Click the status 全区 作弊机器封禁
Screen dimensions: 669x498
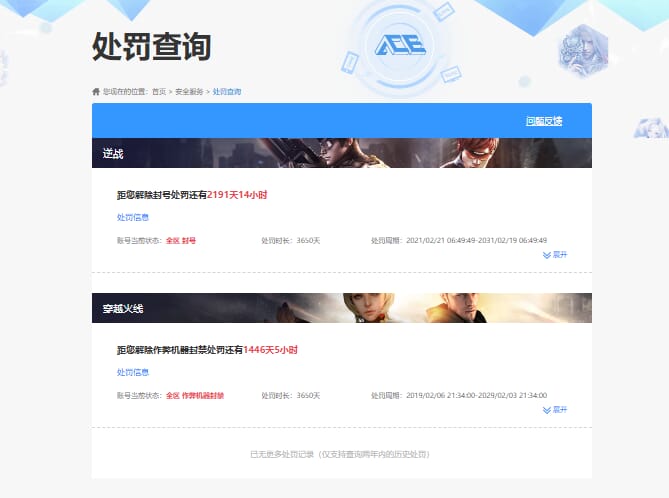pyautogui.click(x=195, y=396)
